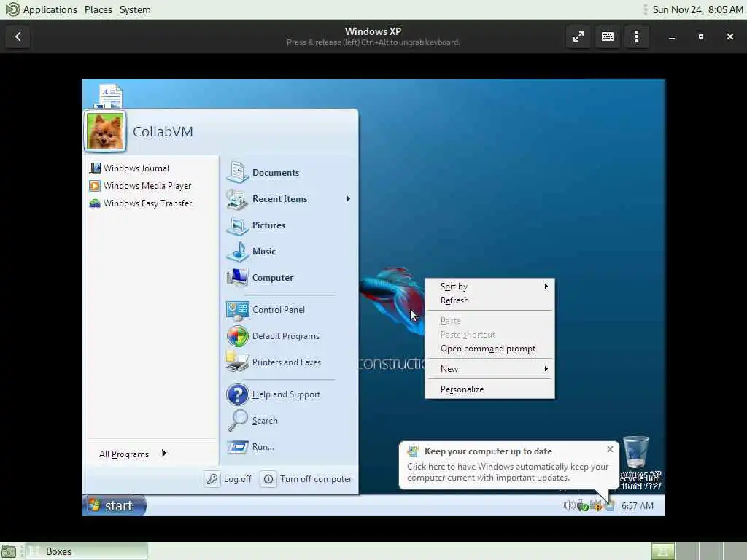Click the first workspace switcher cell
Viewport: 747px width, 560px height.
pyautogui.click(x=662, y=551)
